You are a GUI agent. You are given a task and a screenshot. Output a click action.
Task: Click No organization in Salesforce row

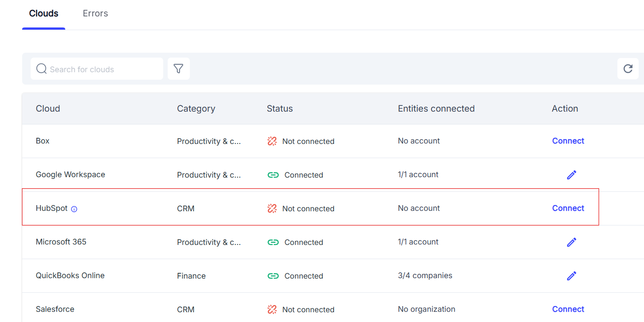[427, 309]
